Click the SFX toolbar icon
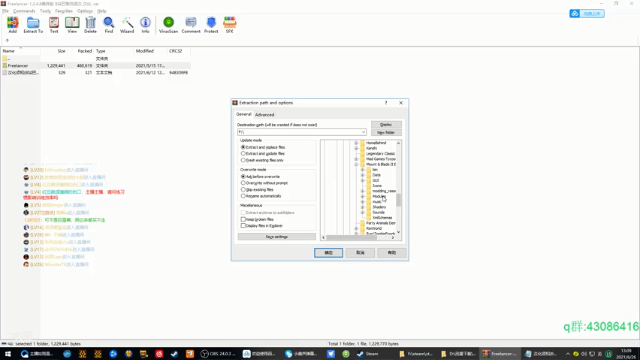This screenshot has height=360, width=640. coord(229,24)
